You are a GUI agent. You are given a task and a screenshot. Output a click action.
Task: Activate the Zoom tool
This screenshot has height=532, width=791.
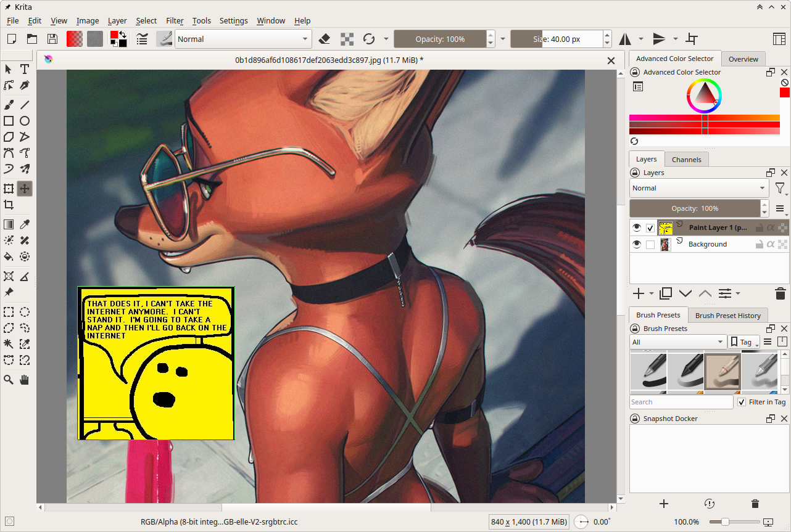pos(9,380)
